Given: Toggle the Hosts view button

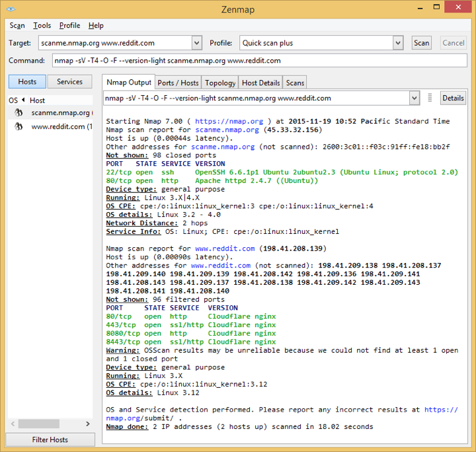Looking at the screenshot, I should [x=27, y=82].
